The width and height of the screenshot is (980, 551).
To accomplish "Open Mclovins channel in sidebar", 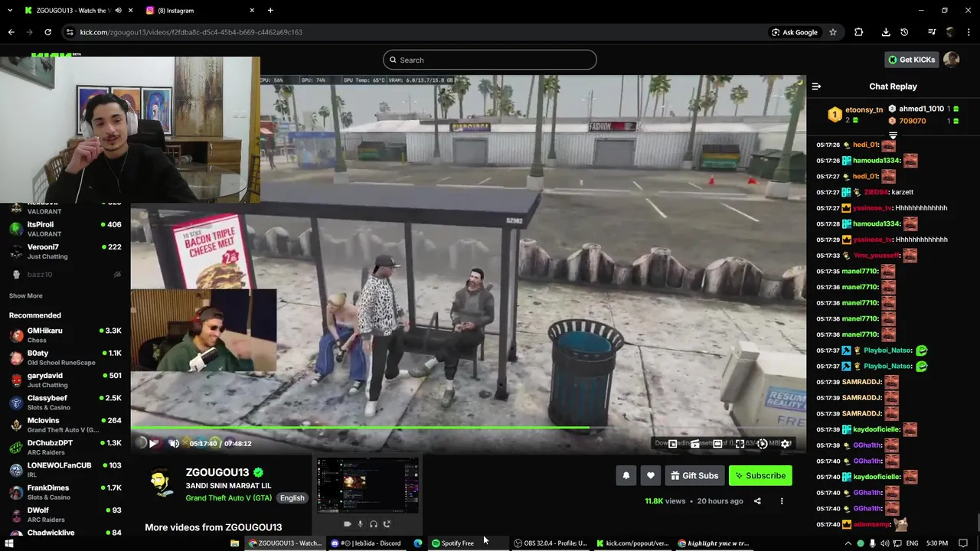I will 65,425.
